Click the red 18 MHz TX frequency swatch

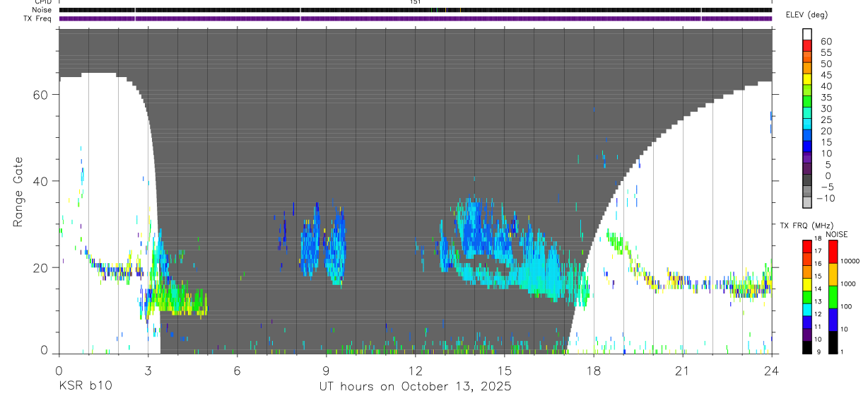click(x=807, y=246)
